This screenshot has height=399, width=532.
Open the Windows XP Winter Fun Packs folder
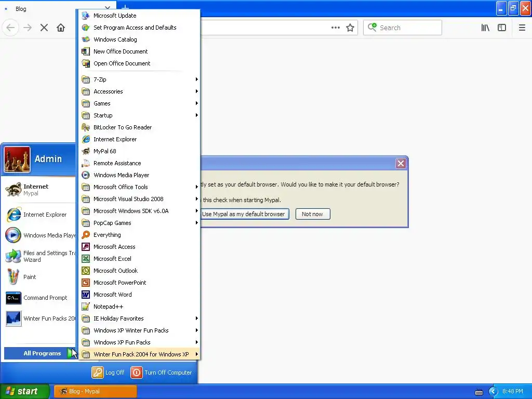[139, 330]
